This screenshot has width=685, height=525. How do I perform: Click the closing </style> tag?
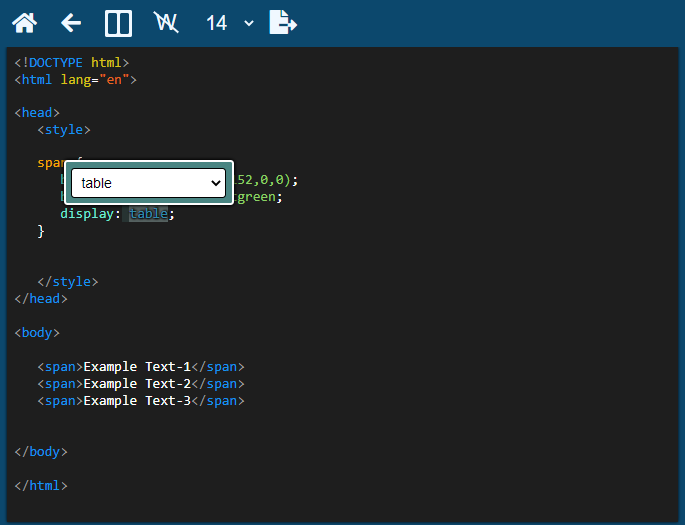click(68, 282)
